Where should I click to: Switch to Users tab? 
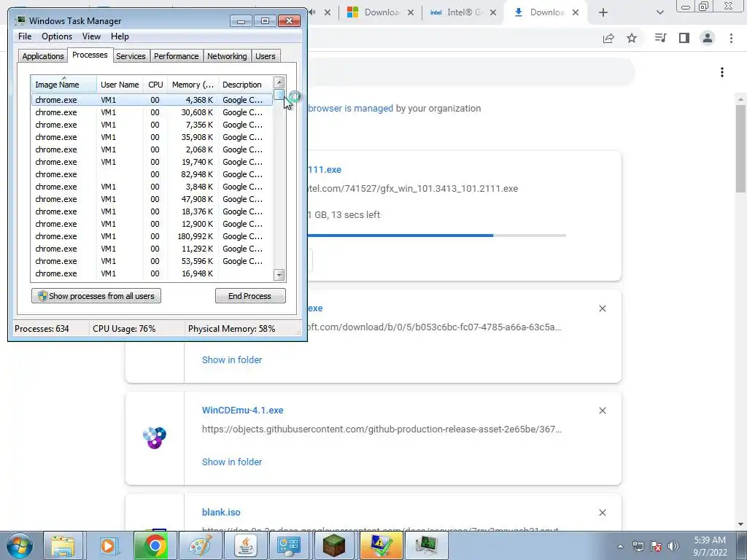tap(266, 56)
